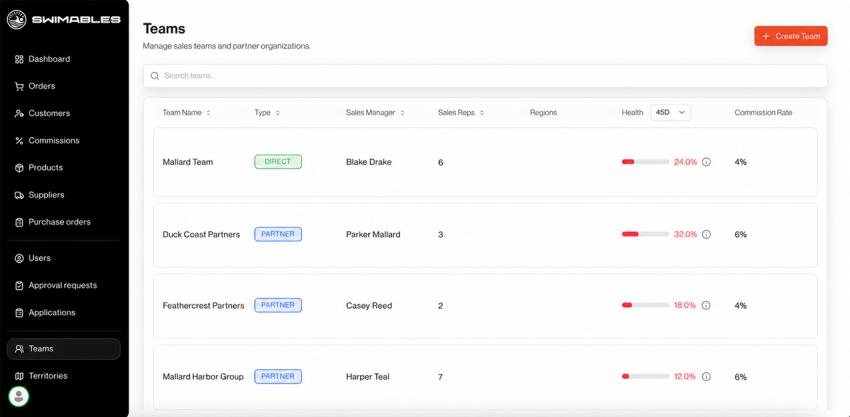Click the Products box icon

[19, 168]
